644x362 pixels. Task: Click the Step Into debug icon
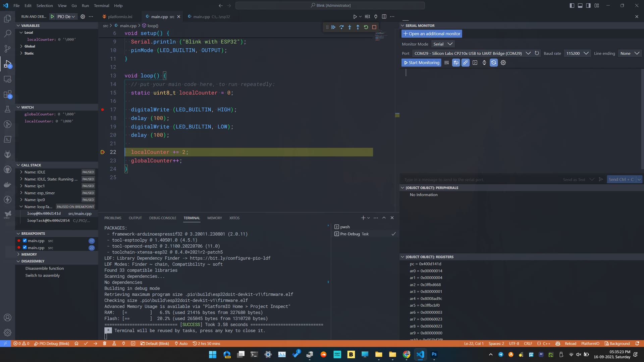(350, 27)
